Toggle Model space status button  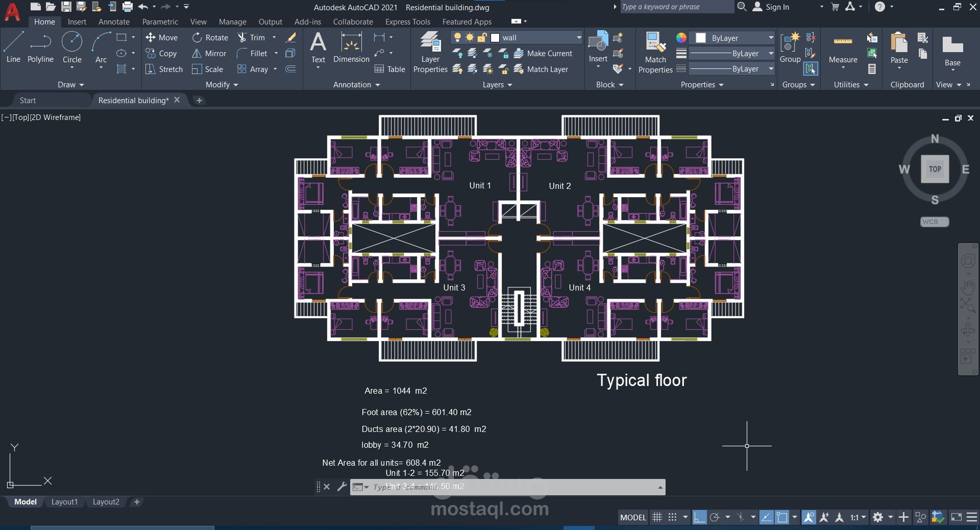(x=633, y=517)
